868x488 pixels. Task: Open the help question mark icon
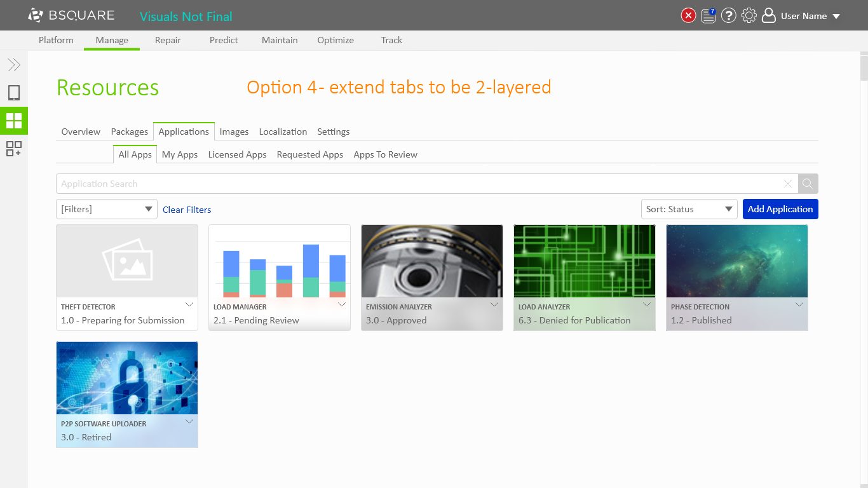729,16
